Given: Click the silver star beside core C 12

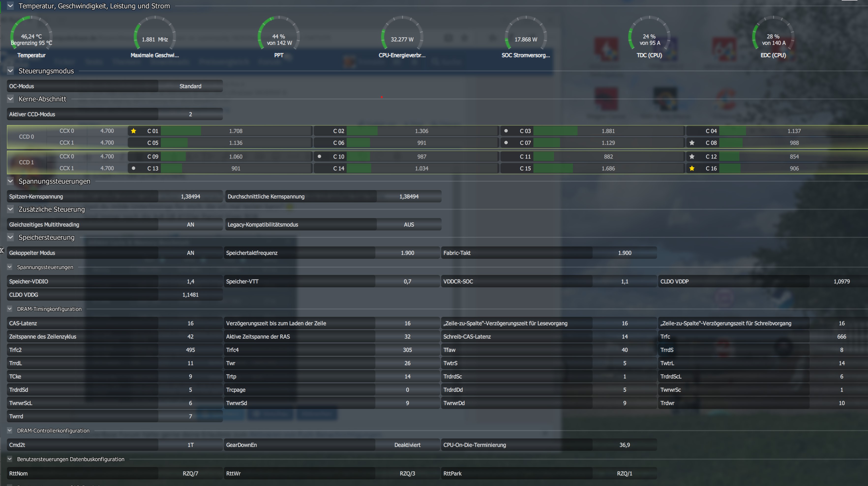Looking at the screenshot, I should (692, 157).
